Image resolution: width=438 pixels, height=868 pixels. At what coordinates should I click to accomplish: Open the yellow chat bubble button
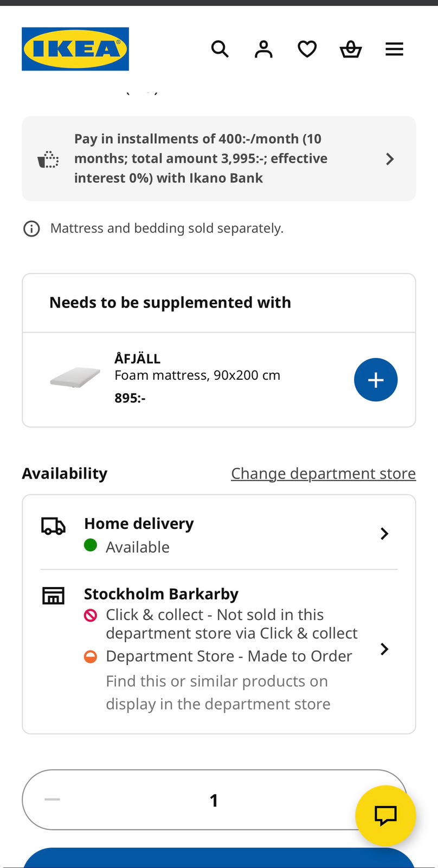click(x=385, y=815)
